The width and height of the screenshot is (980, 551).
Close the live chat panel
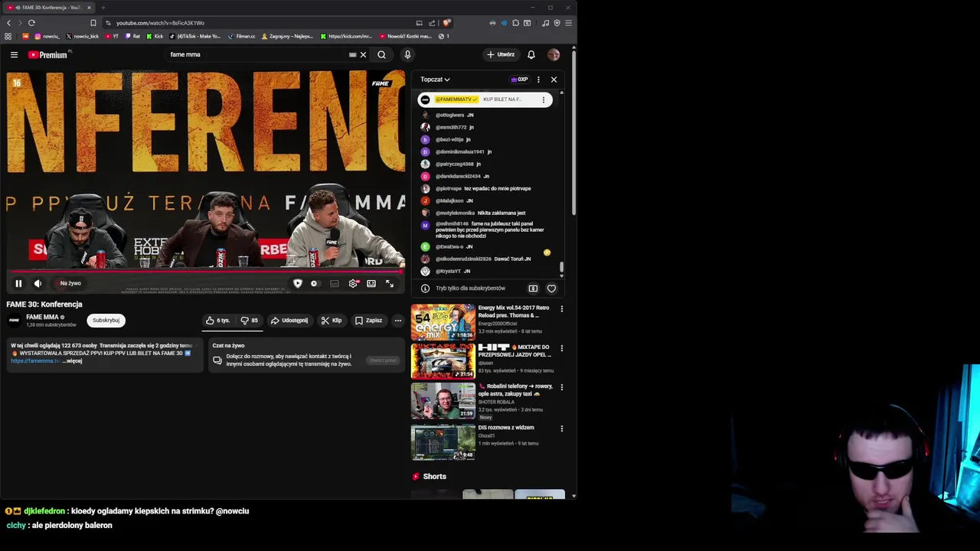[x=554, y=80]
